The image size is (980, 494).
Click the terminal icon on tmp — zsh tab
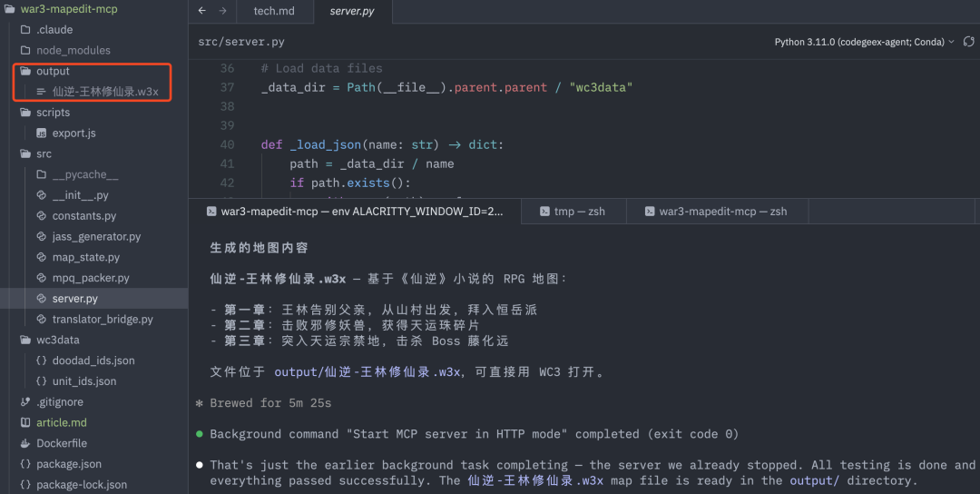click(x=544, y=212)
